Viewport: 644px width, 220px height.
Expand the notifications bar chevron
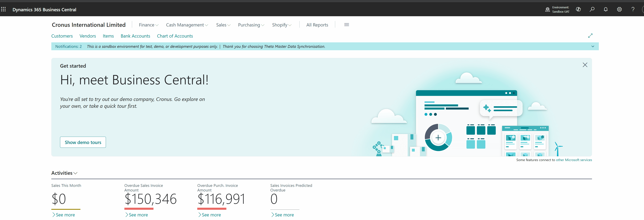[593, 46]
